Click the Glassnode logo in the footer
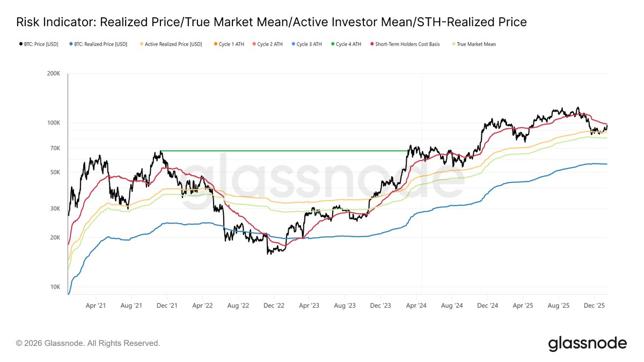The image size is (644, 362). [x=587, y=343]
